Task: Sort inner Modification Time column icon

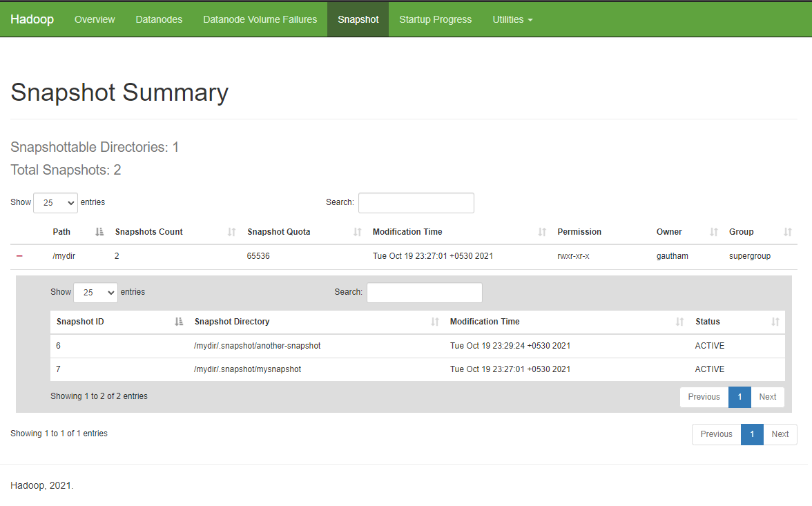Action: point(680,322)
